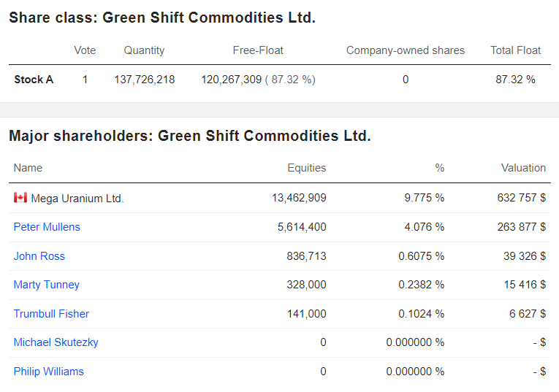The height and width of the screenshot is (392, 559).
Task: Click the Total Float column header
Action: (515, 50)
